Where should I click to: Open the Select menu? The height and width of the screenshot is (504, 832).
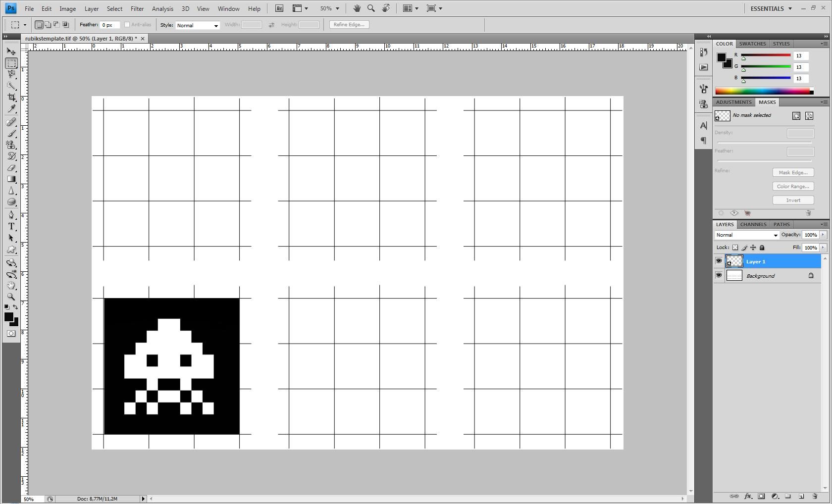(114, 8)
